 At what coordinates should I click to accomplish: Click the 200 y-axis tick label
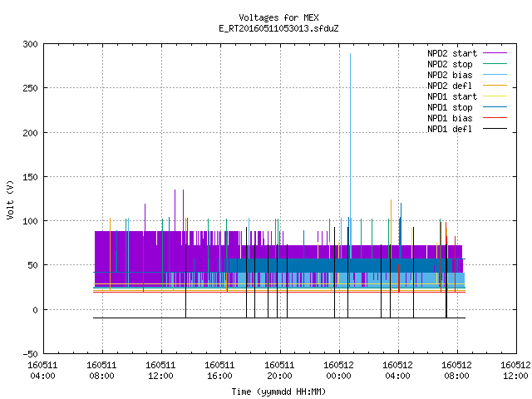pyautogui.click(x=30, y=133)
